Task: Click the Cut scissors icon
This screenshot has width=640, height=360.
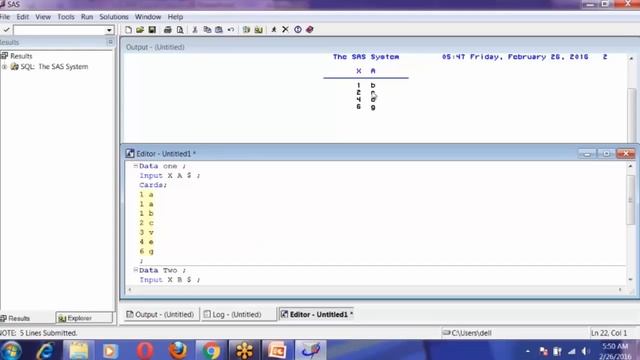Action: tap(195, 30)
